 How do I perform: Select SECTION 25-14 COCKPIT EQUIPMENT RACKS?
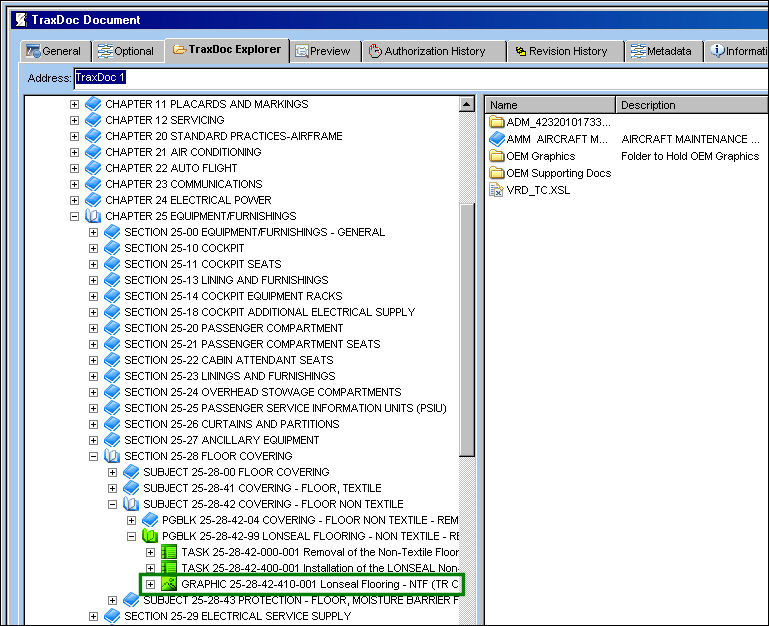tap(233, 296)
